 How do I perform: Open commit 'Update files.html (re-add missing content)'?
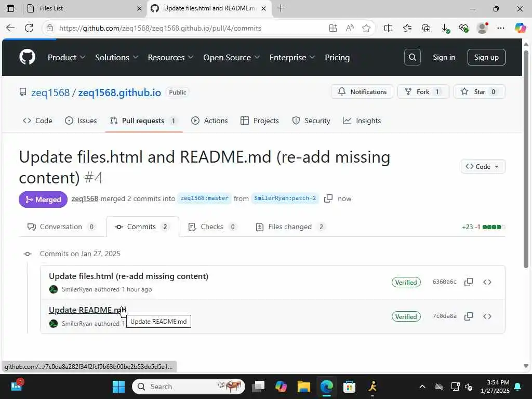129,276
